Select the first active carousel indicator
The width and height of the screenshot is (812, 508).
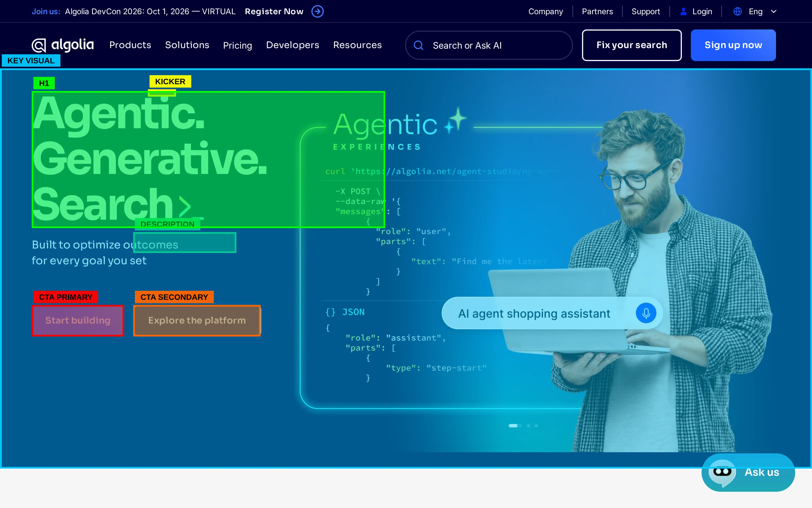515,426
